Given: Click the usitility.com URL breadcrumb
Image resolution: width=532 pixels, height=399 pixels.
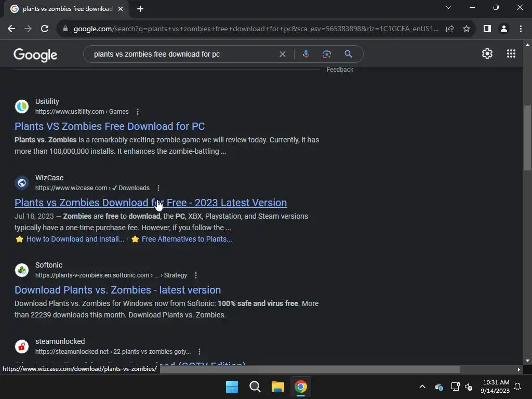Looking at the screenshot, I should click(82, 112).
